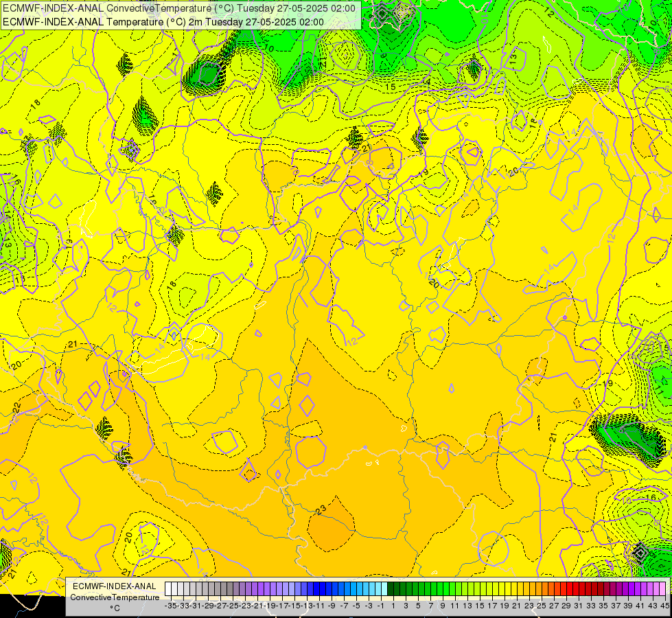This screenshot has width=672, height=618.
Task: Click the '23' contour label on the map
Action: point(321,510)
